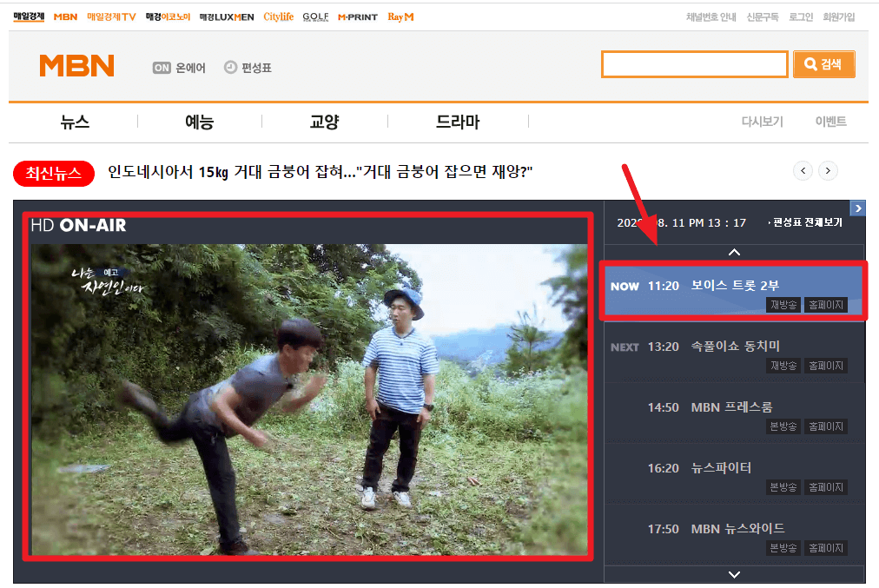Show next headline with right arrow
Image resolution: width=879 pixels, height=588 pixels.
pos(828,171)
